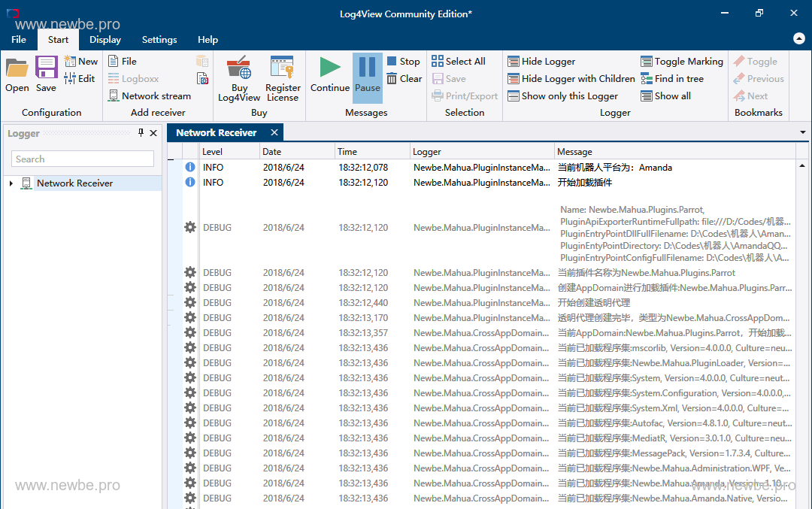Click the Find in tree icon

coord(647,79)
